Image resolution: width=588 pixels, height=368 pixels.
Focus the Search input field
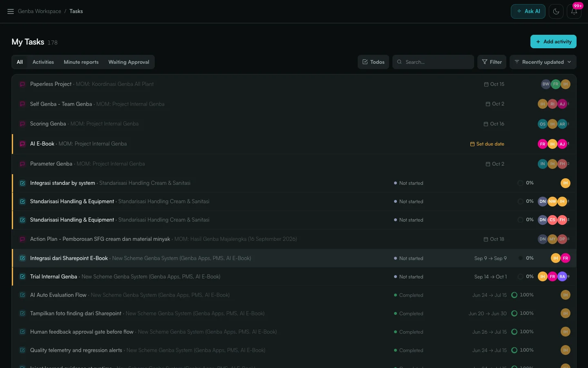[x=433, y=62]
